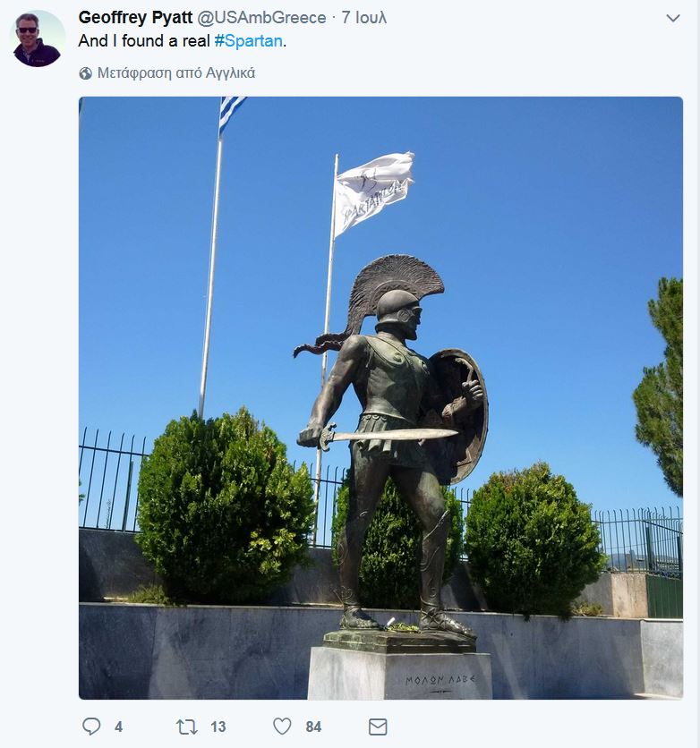The image size is (700, 748).
Task: Open the tweet's 7 Ιουλ timestamp
Action: tap(363, 18)
